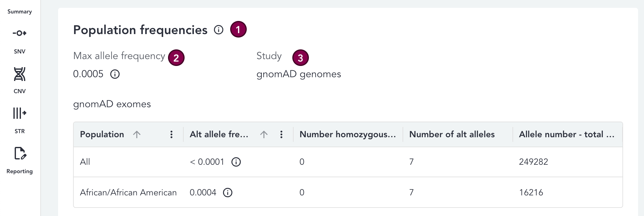Show info for the < 0.0001 frequency
This screenshot has width=644, height=216.
(x=236, y=162)
